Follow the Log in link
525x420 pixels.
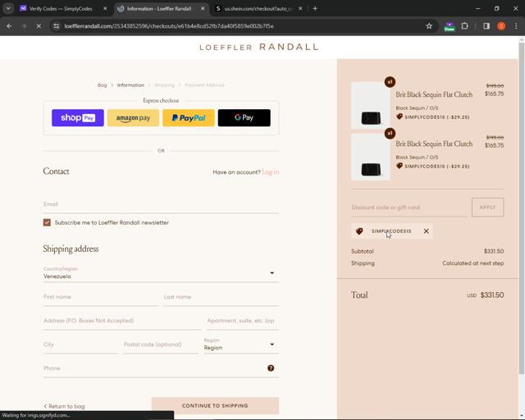tap(271, 172)
